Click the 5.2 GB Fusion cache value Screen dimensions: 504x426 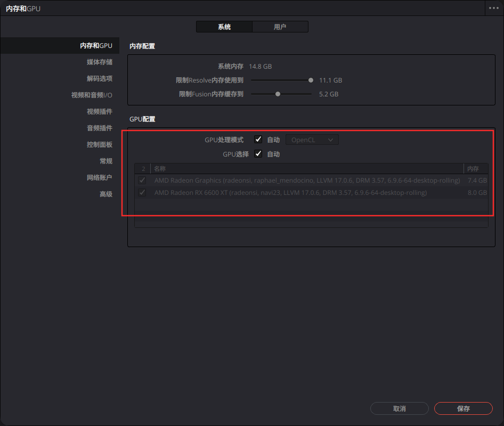pos(329,94)
